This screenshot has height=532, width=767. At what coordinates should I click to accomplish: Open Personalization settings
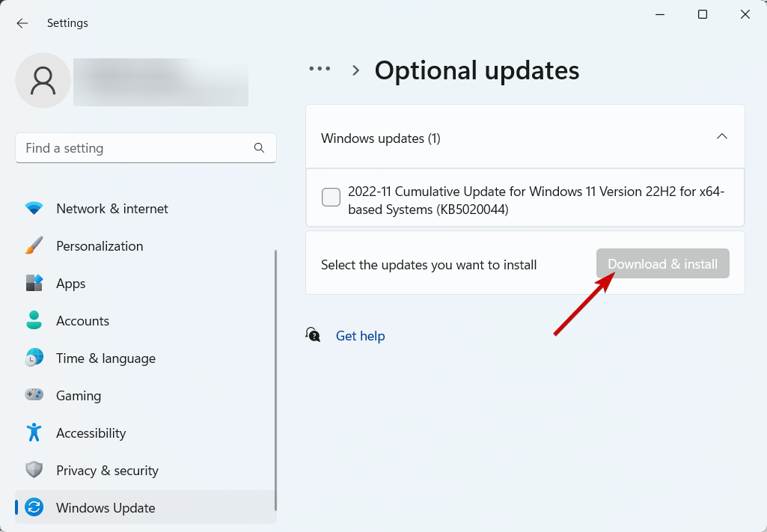click(146, 245)
